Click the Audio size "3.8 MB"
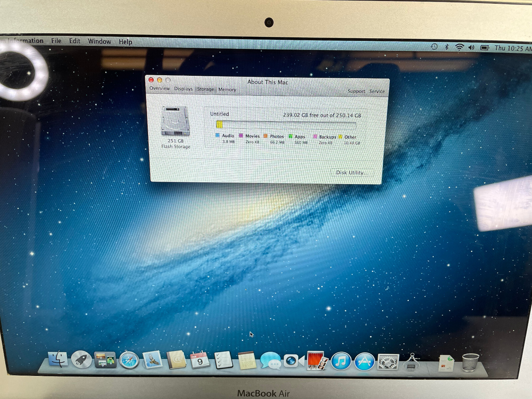The image size is (532, 399). pos(228,142)
